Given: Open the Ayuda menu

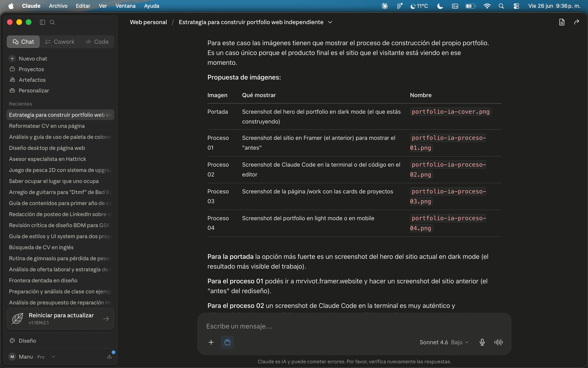Looking at the screenshot, I should [x=152, y=6].
